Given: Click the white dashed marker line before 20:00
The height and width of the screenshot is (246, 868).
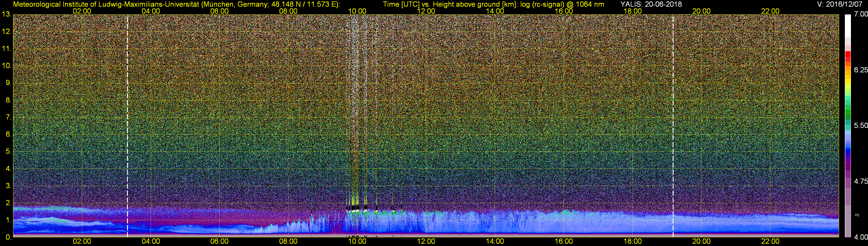Looking at the screenshot, I should point(673,126).
